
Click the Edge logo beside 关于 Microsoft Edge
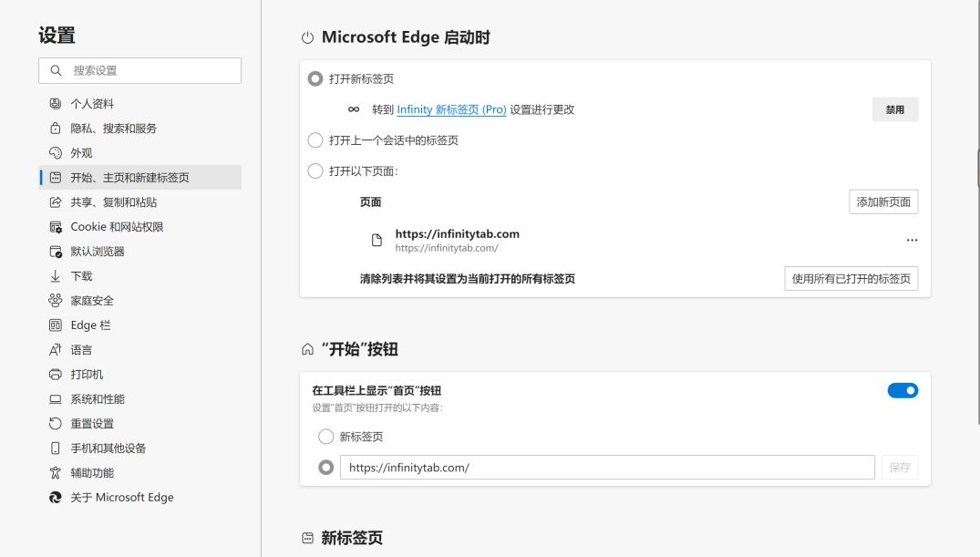tap(56, 497)
